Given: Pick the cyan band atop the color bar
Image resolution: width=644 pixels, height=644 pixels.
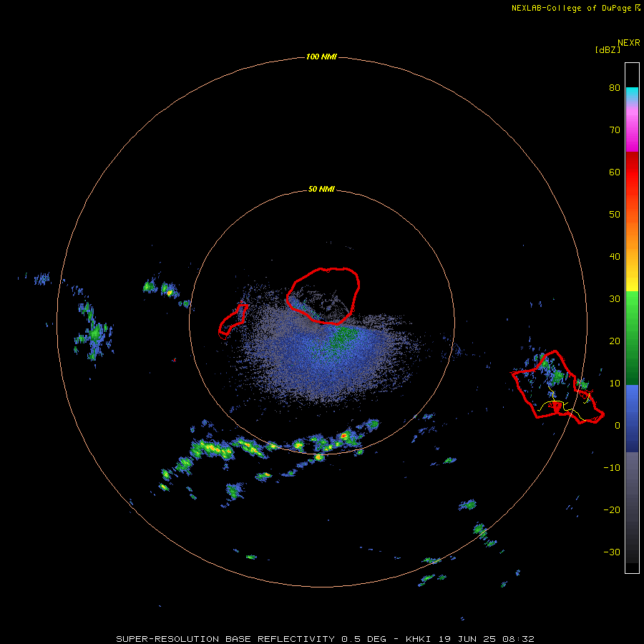Looking at the screenshot, I should [x=632, y=93].
